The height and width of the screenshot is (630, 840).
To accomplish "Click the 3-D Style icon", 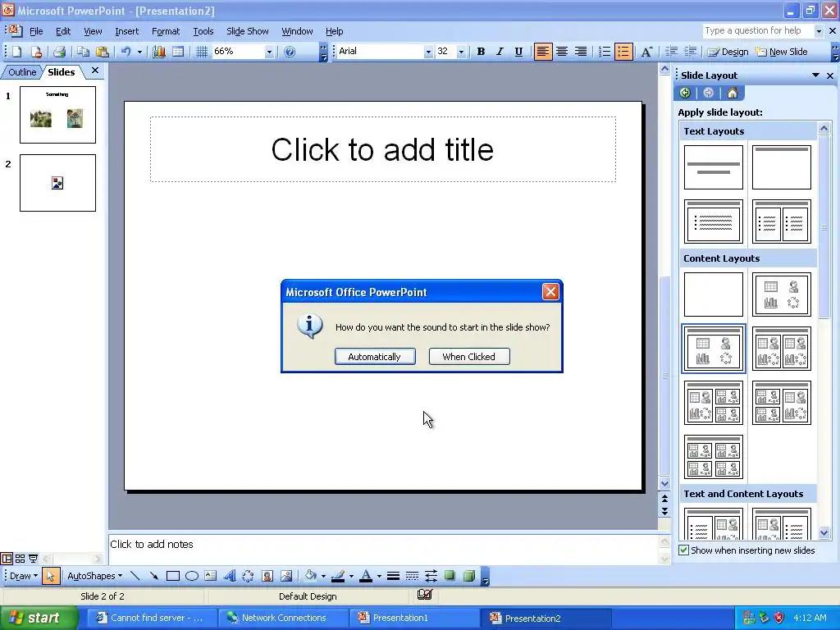I will (469, 576).
